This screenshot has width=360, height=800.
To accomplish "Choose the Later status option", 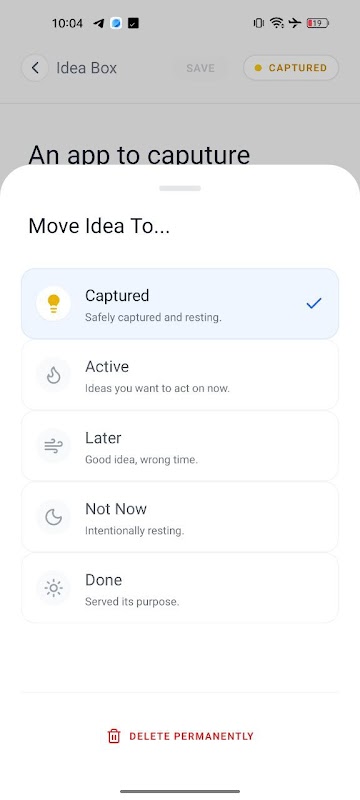I will tap(180, 446).
